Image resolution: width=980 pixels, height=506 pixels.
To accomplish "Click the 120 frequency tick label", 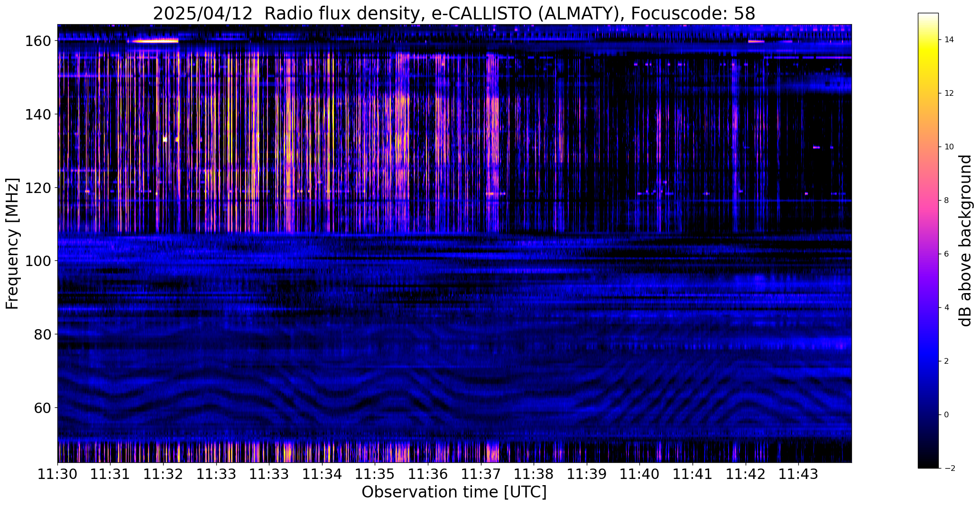I will (x=38, y=188).
